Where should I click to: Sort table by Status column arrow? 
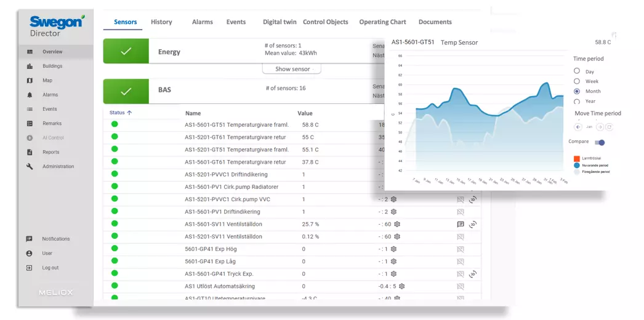(x=129, y=113)
